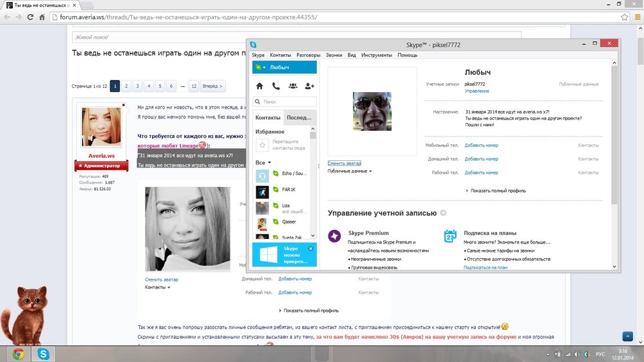
Task: Close the blue Skype promo banner
Action: pos(310,248)
